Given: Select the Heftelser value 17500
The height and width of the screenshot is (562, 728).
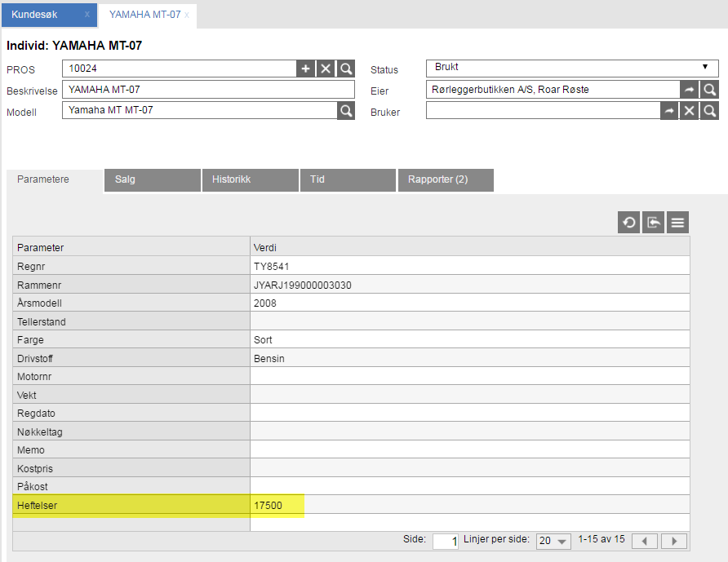Looking at the screenshot, I should pos(268,506).
